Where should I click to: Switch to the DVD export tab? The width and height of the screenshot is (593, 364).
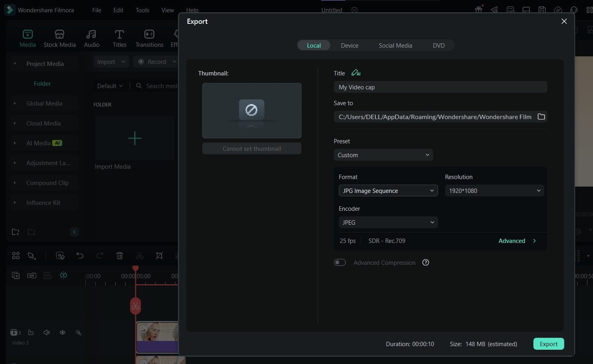coord(438,45)
